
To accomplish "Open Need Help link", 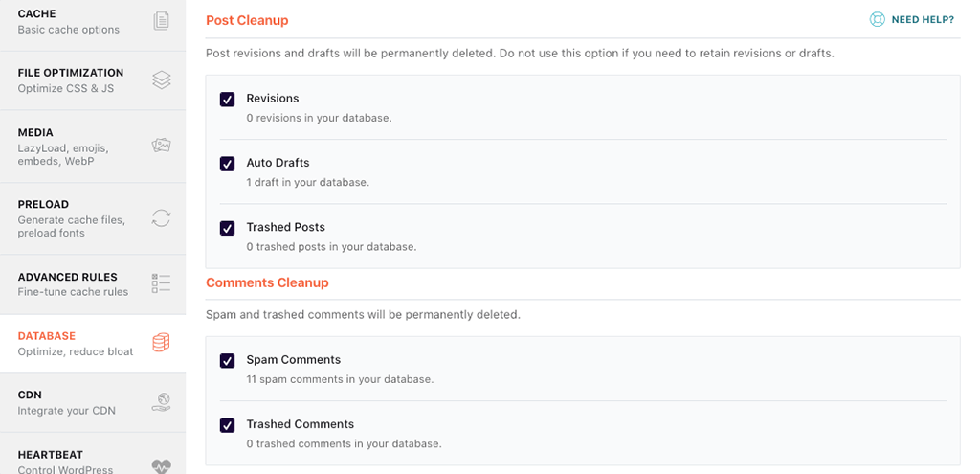I will pos(923,20).
